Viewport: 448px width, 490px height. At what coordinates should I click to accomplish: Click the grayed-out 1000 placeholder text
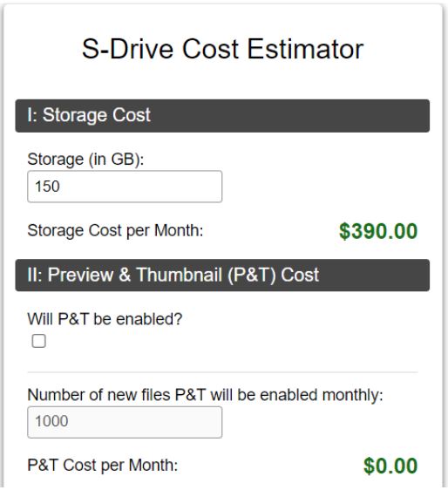pos(51,421)
